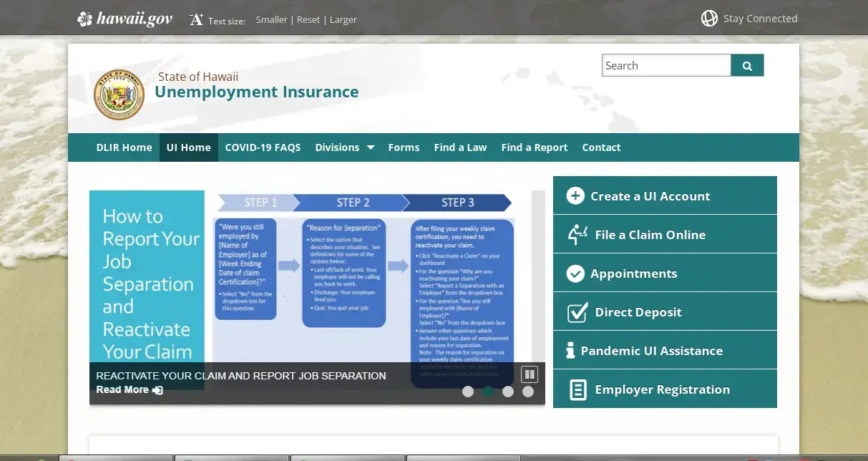The image size is (868, 461).
Task: Click Smaller to decrease text size
Action: [x=271, y=19]
